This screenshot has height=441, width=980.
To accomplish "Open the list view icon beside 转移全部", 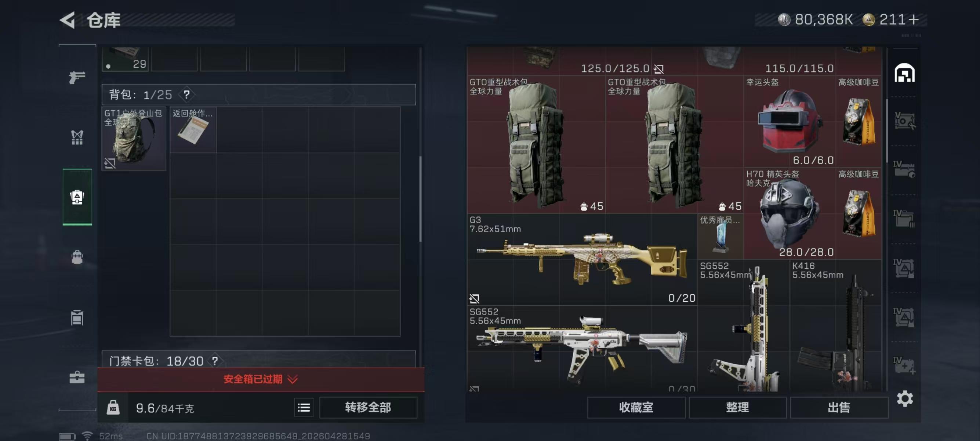I will point(304,408).
